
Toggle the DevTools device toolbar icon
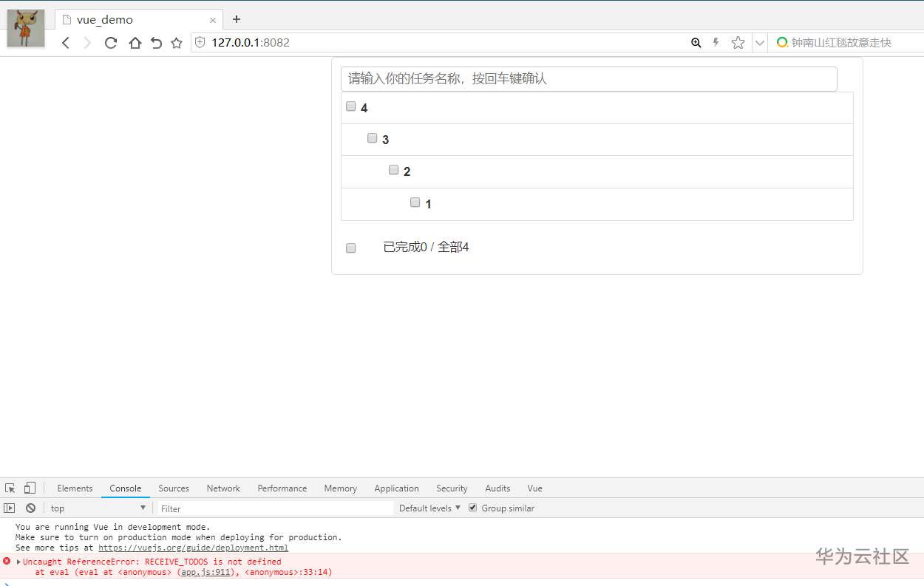tap(30, 488)
